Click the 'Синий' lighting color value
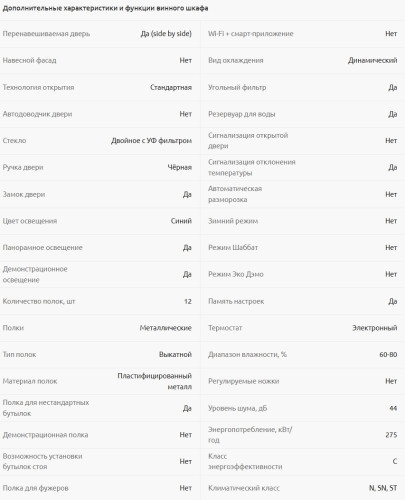This screenshot has width=405, height=500. (x=181, y=221)
